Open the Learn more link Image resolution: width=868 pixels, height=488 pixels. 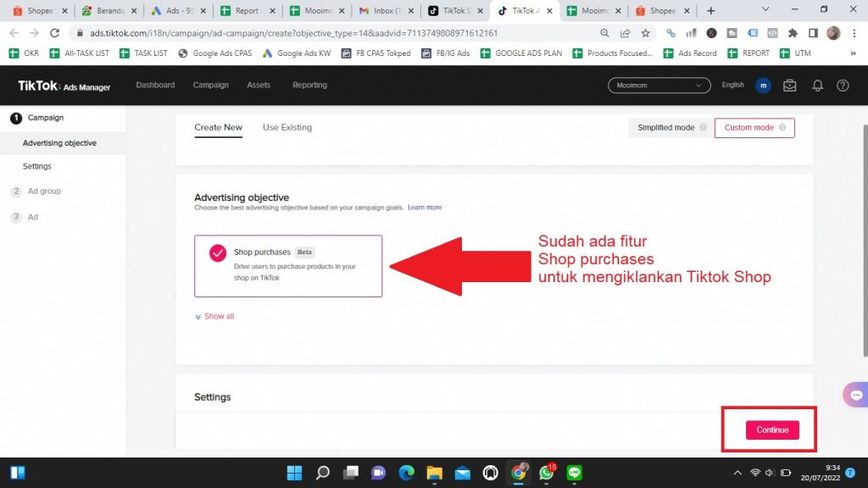425,208
